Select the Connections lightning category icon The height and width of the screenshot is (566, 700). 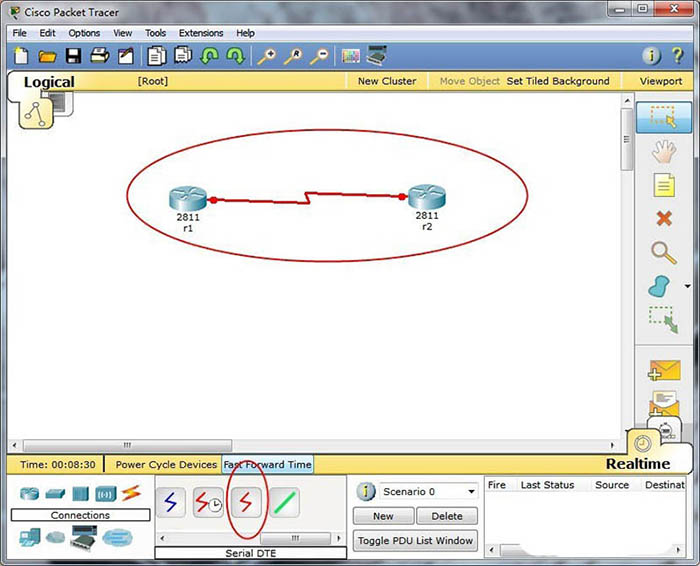(x=131, y=493)
